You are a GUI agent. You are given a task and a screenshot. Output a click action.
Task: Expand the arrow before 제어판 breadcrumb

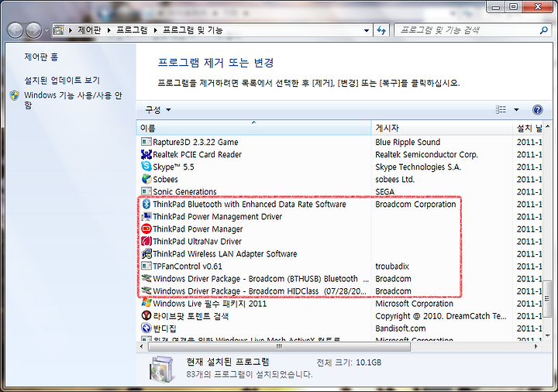(x=71, y=30)
